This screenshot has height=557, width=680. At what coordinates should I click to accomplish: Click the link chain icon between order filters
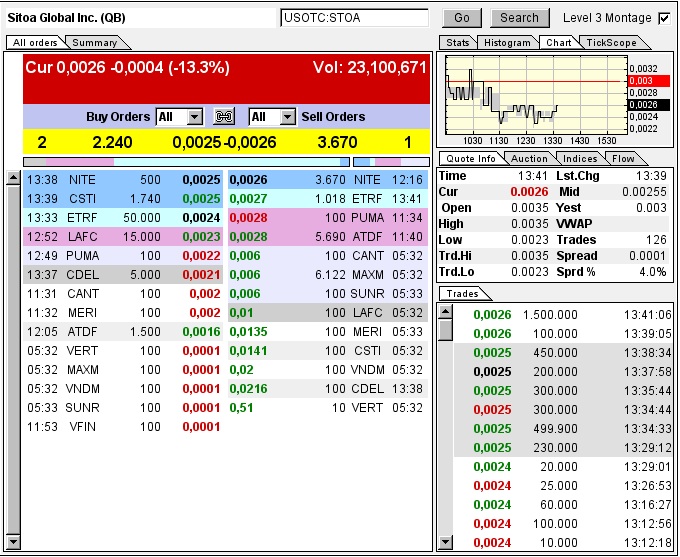tap(224, 116)
